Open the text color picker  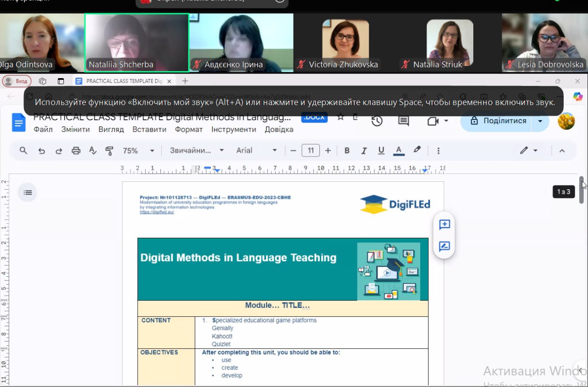[399, 151]
